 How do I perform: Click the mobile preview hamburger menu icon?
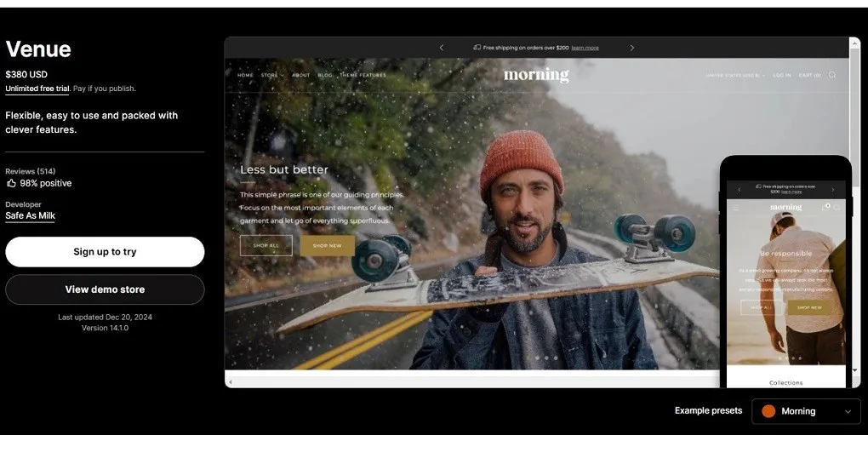coord(736,208)
